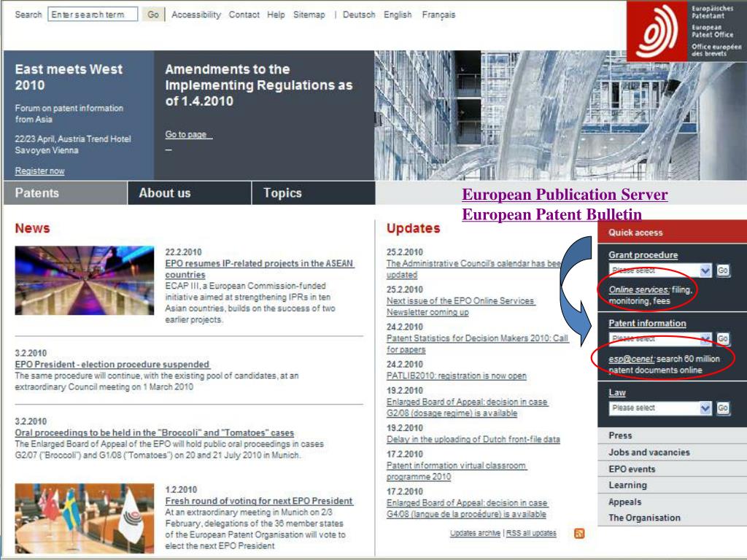Open the Patent information dropdown

tap(660, 339)
